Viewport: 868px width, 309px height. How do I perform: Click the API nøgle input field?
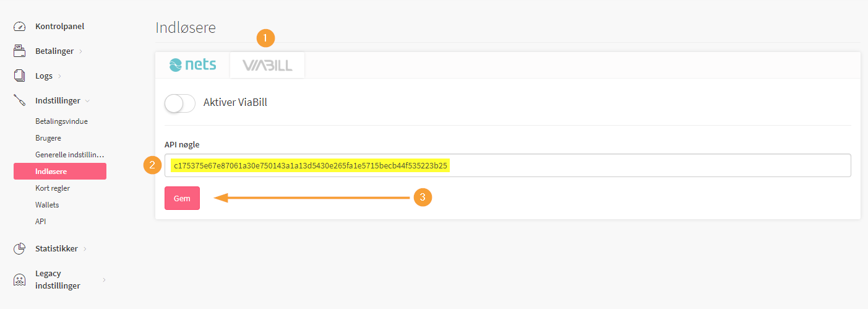click(x=508, y=165)
